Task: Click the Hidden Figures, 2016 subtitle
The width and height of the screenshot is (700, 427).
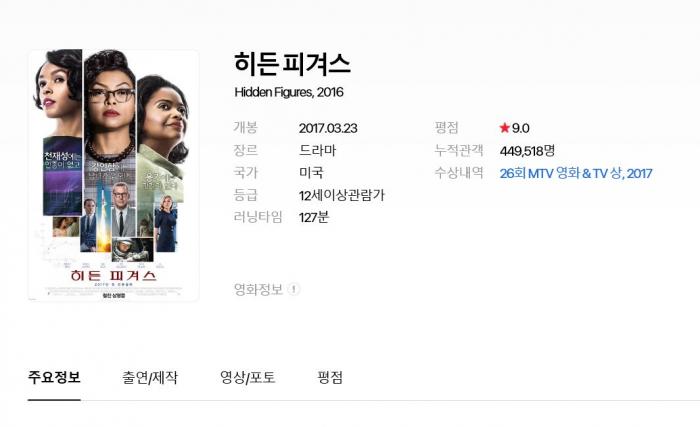Action: (x=289, y=92)
